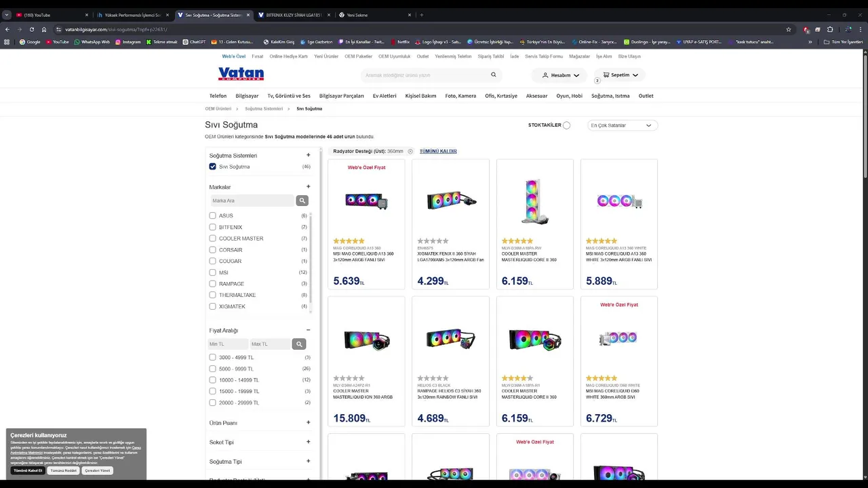
Task: Check the BITFENIX brand checkbox
Action: (x=212, y=227)
